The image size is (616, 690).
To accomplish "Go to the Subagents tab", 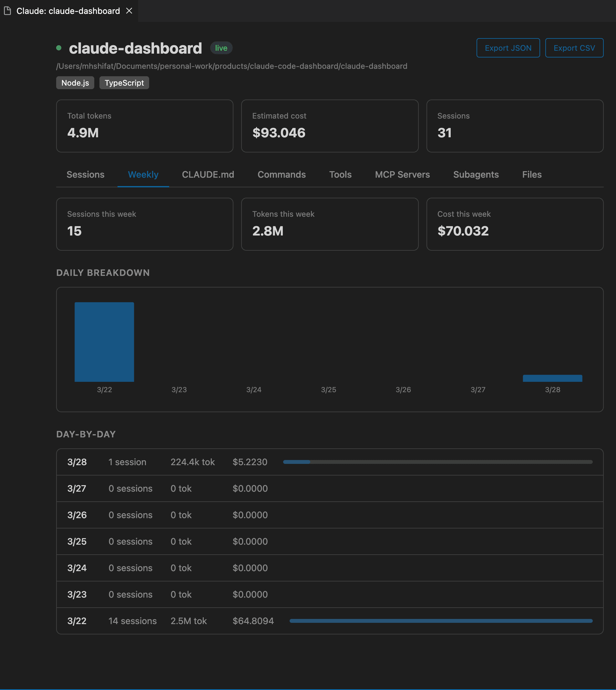I will point(476,175).
